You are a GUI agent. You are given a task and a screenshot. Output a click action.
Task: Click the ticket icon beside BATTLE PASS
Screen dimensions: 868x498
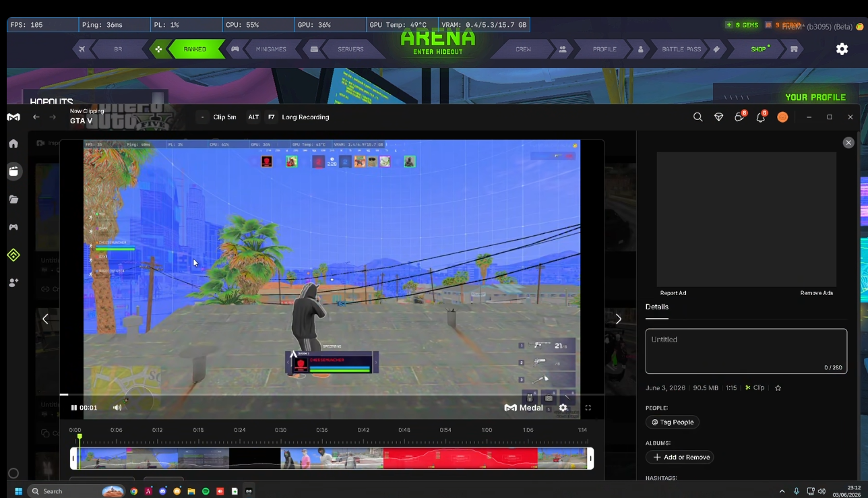716,49
